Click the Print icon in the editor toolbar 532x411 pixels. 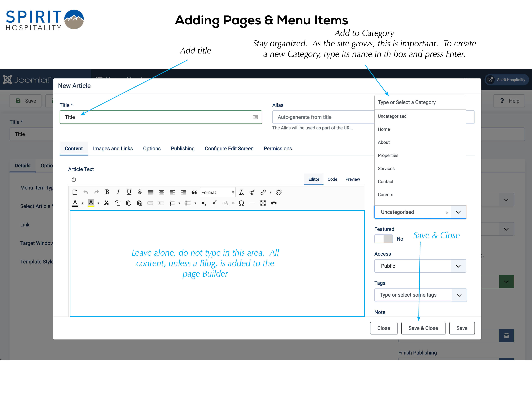point(274,203)
